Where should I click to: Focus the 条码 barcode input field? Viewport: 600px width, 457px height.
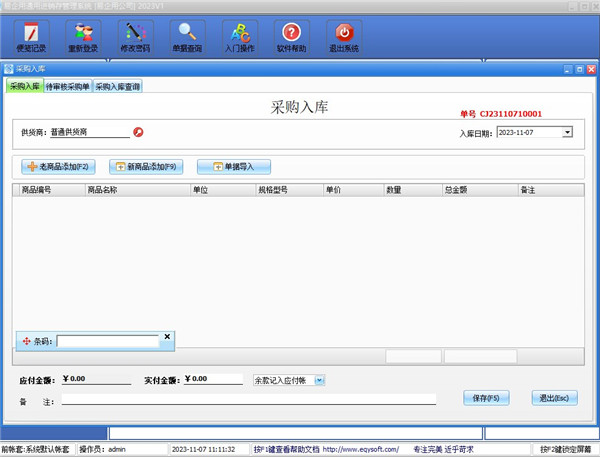point(108,341)
